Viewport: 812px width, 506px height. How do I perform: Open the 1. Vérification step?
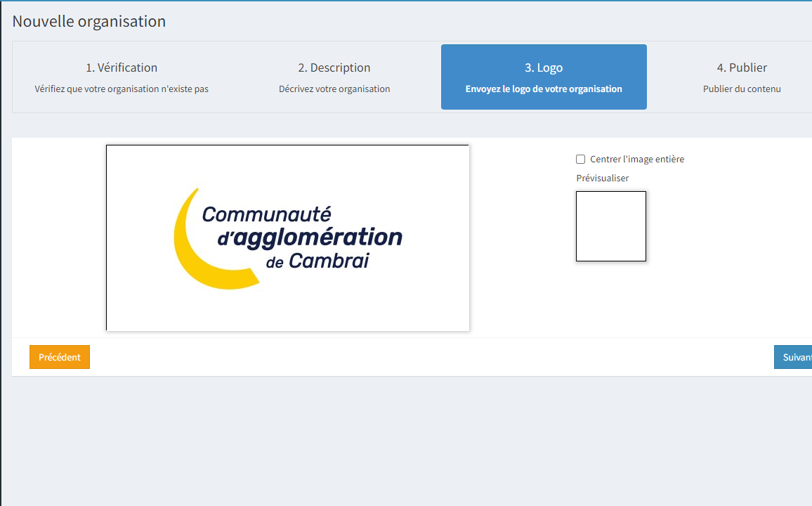pos(122,77)
